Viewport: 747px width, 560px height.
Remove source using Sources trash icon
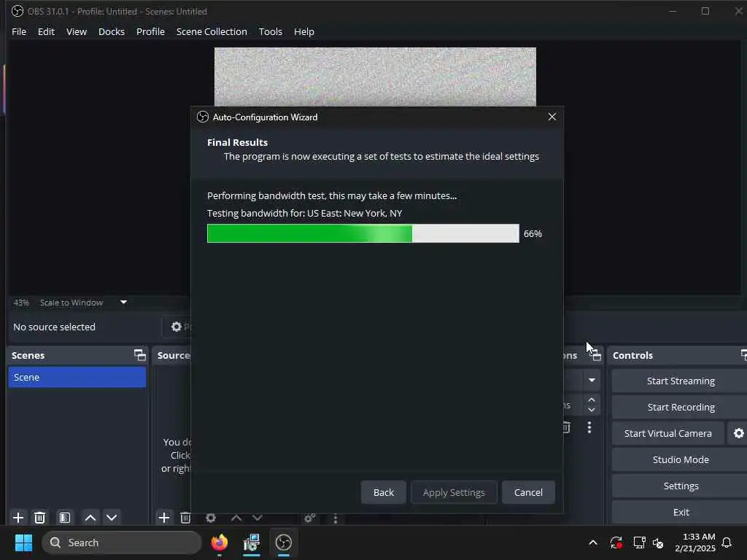click(186, 517)
